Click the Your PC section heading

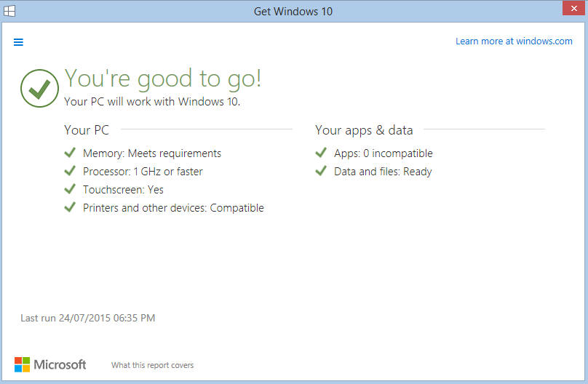87,130
